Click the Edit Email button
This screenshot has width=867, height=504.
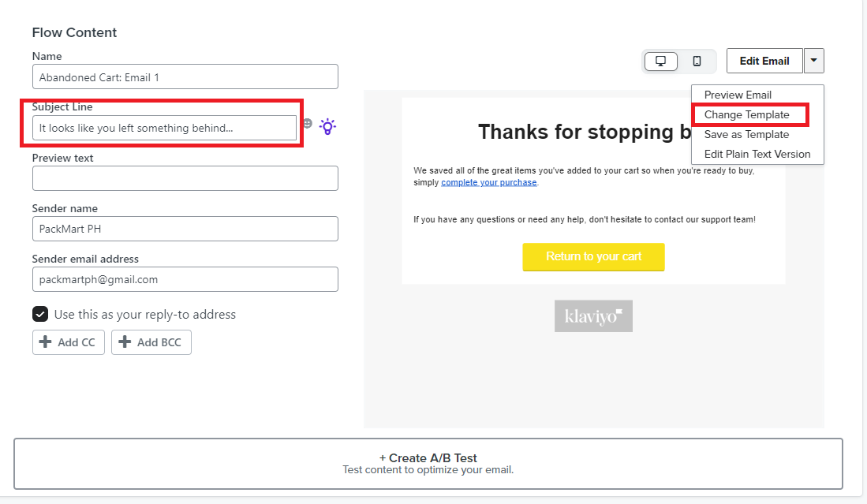pos(764,61)
